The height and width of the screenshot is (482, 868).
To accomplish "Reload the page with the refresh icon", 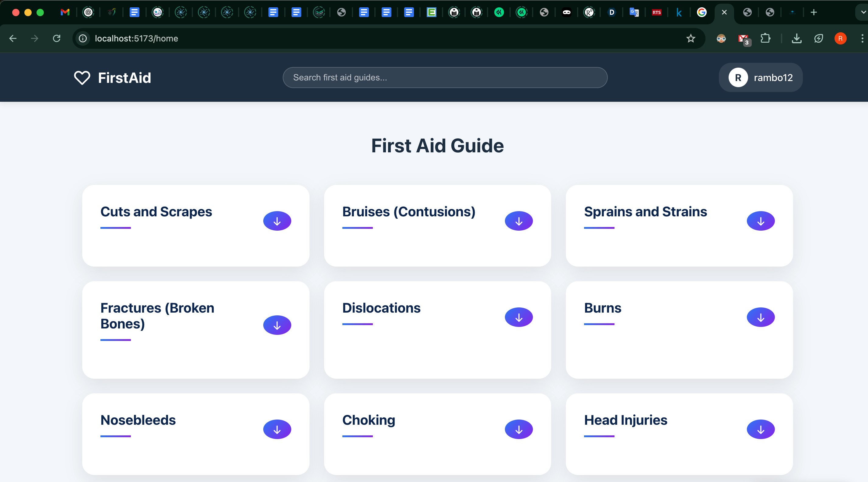I will (57, 38).
